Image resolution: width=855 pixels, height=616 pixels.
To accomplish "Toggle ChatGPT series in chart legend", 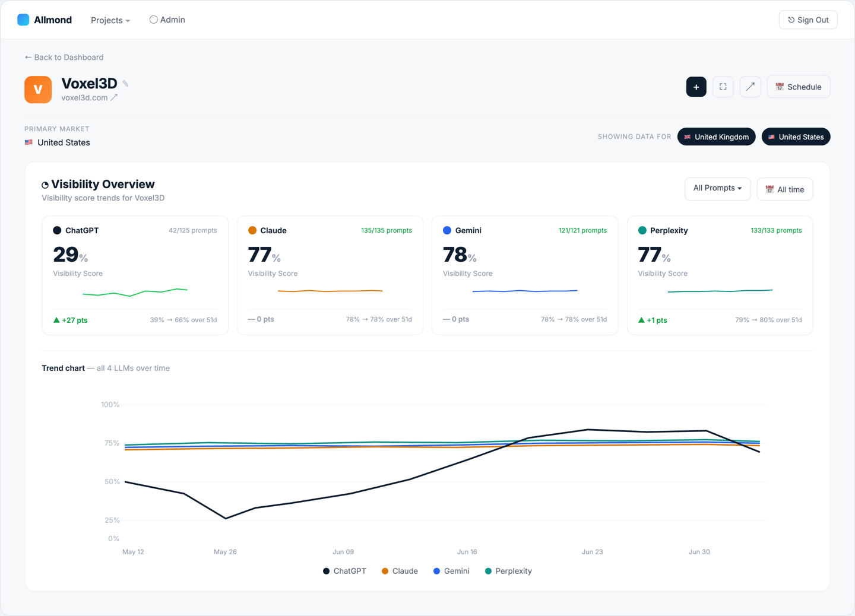I will [x=344, y=571].
